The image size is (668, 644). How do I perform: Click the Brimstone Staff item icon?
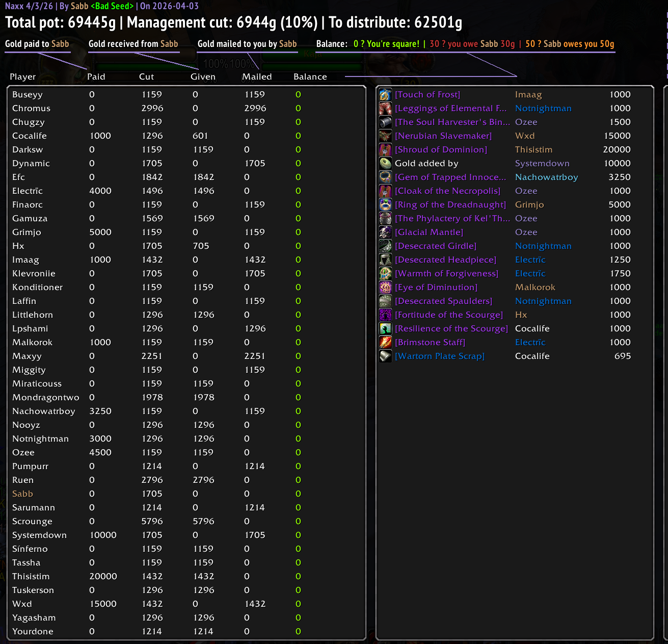[385, 342]
